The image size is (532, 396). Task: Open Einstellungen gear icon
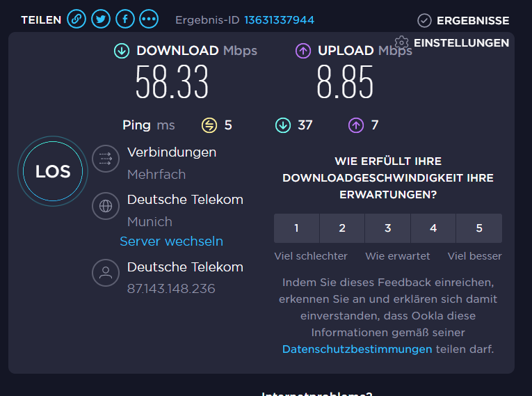pos(401,42)
